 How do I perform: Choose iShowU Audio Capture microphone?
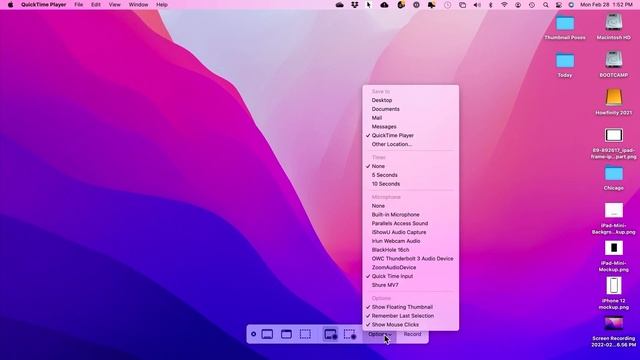tap(411, 232)
